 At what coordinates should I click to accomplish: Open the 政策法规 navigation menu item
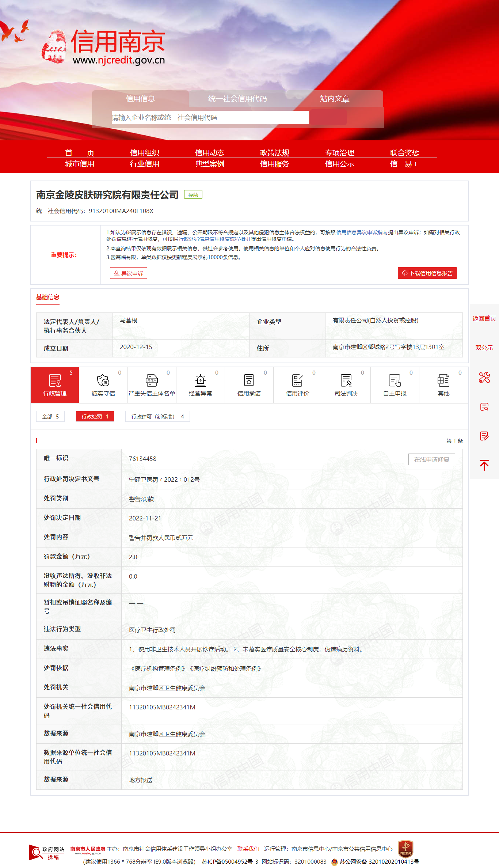point(274,153)
